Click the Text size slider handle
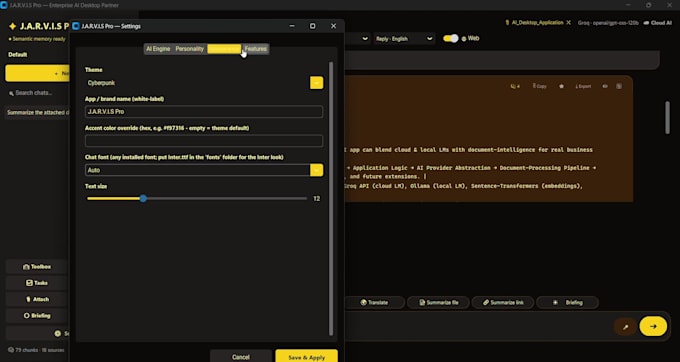 pyautogui.click(x=143, y=199)
